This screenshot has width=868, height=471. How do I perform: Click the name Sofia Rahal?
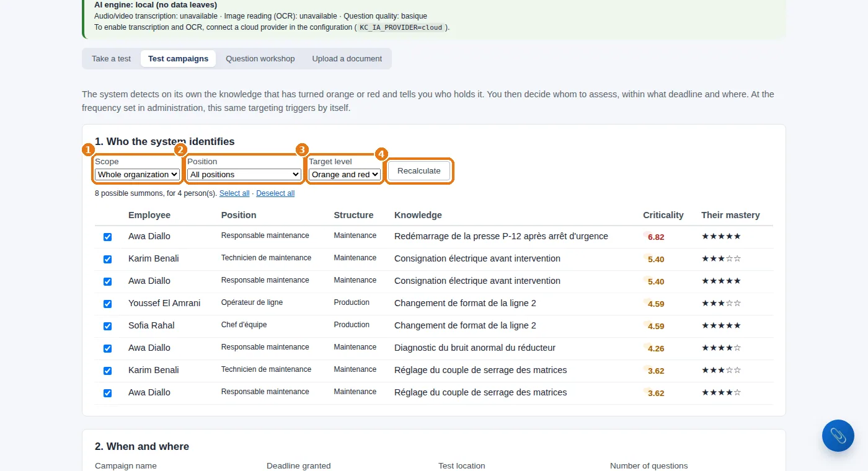[x=151, y=325]
